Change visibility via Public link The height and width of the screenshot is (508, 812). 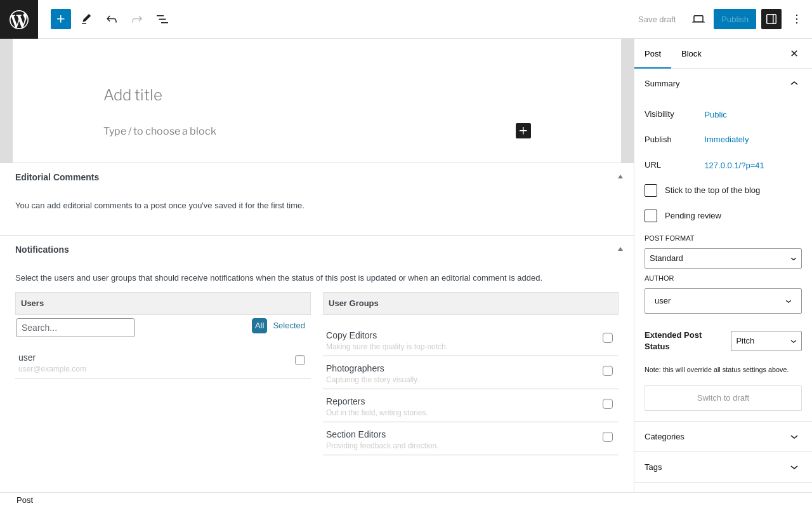click(716, 114)
